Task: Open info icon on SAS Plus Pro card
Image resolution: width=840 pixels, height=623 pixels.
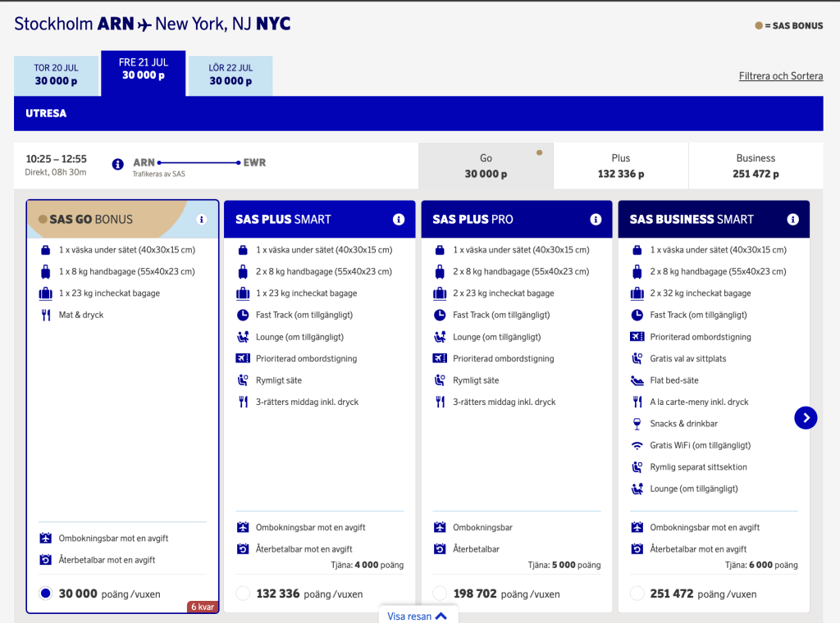Action: pos(596,220)
